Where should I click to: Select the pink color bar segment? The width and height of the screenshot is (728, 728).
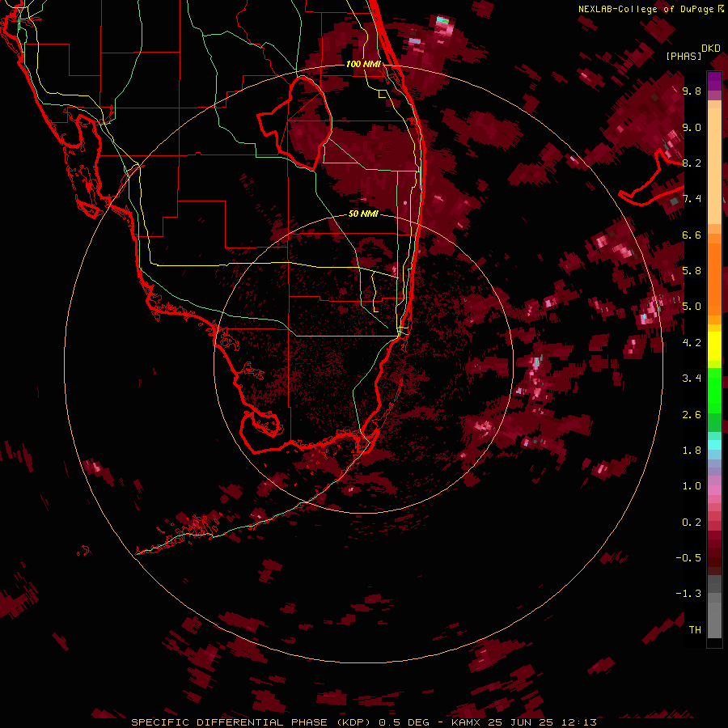coord(714,490)
